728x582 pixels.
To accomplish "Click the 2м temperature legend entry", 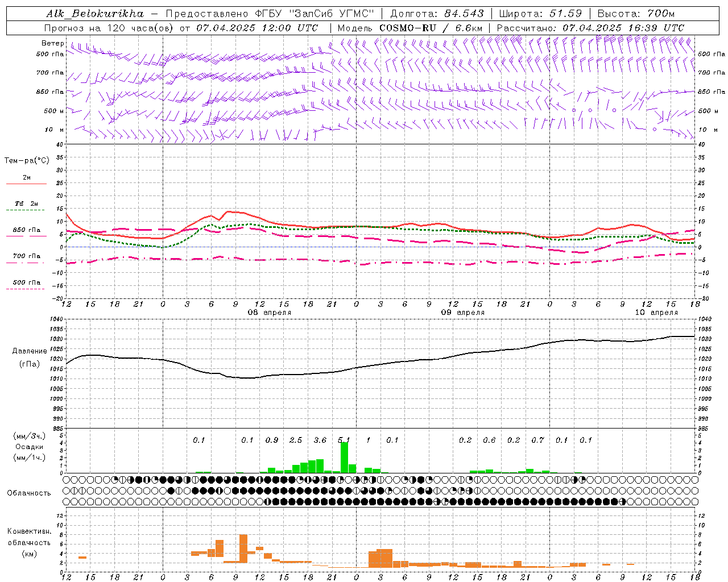I will point(27,177).
